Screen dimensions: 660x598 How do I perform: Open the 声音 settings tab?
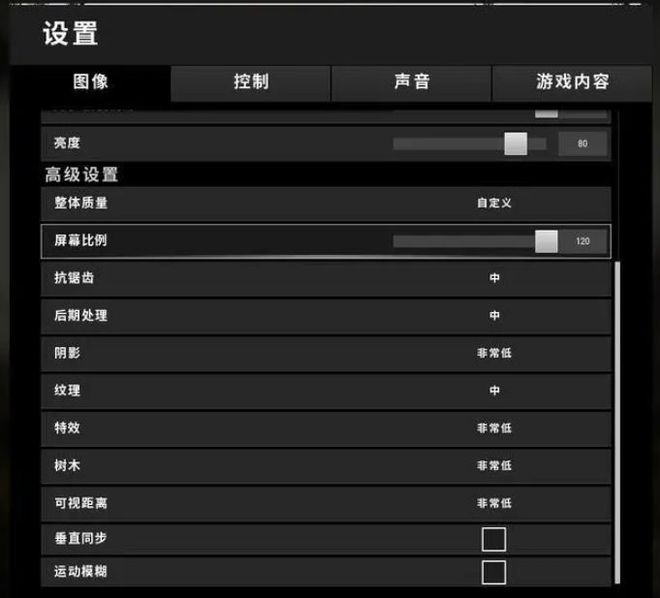(411, 82)
